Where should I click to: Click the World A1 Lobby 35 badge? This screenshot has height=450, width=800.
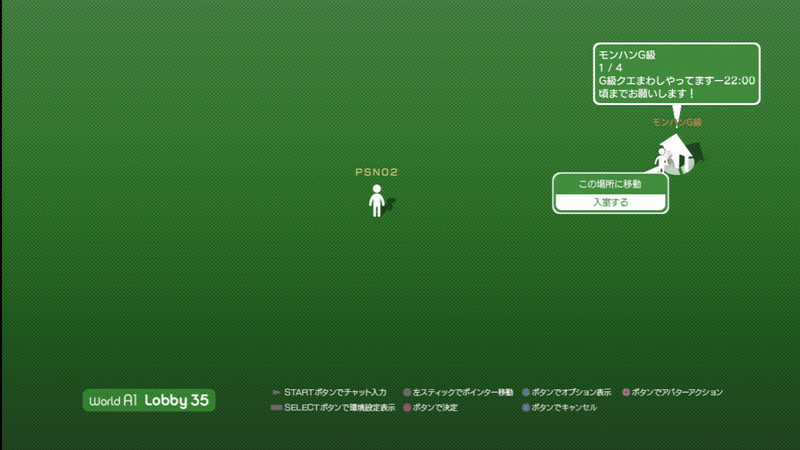[x=149, y=400]
